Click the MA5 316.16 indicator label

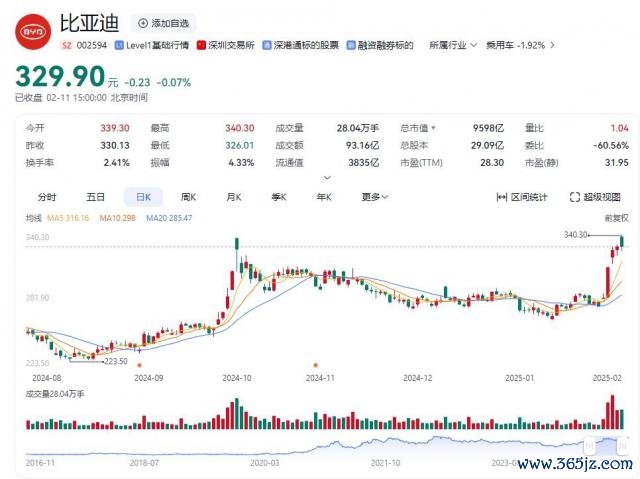coord(68,218)
